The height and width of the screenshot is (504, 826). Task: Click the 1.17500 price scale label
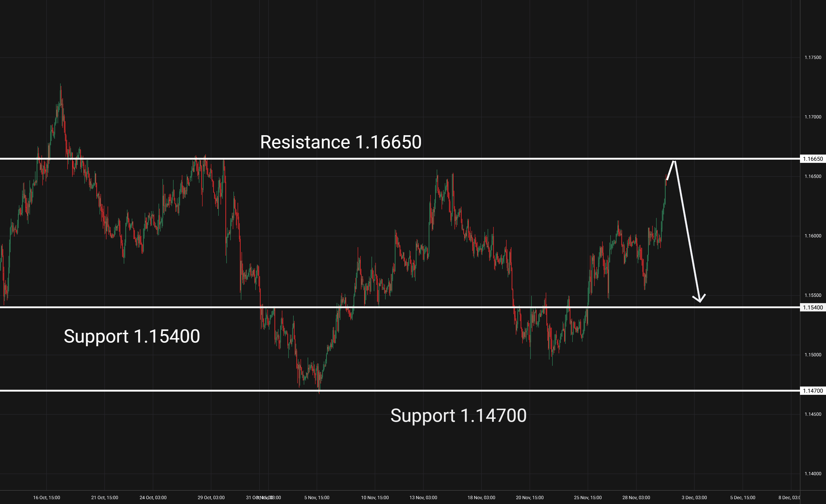point(813,58)
